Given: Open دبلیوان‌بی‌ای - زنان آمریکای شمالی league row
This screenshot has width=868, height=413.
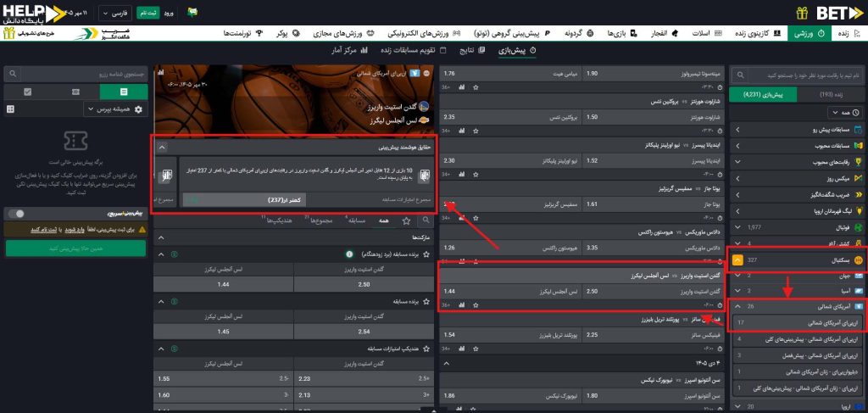Looking at the screenshot, I should [797, 372].
